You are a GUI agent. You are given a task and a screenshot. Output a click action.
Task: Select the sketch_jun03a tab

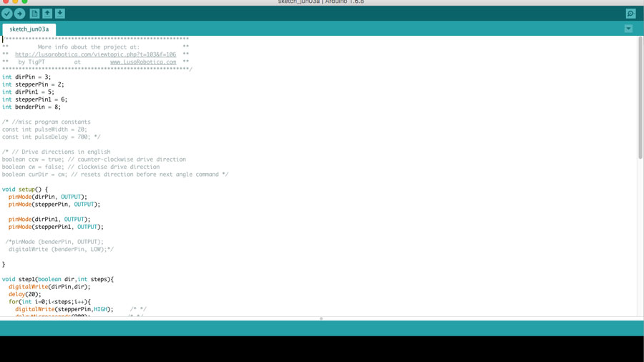[29, 29]
